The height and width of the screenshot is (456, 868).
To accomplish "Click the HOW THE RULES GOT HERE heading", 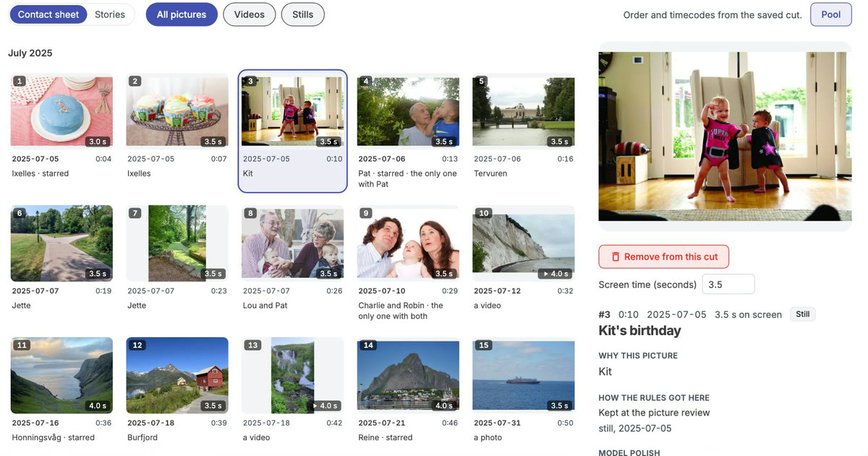I will 654,397.
